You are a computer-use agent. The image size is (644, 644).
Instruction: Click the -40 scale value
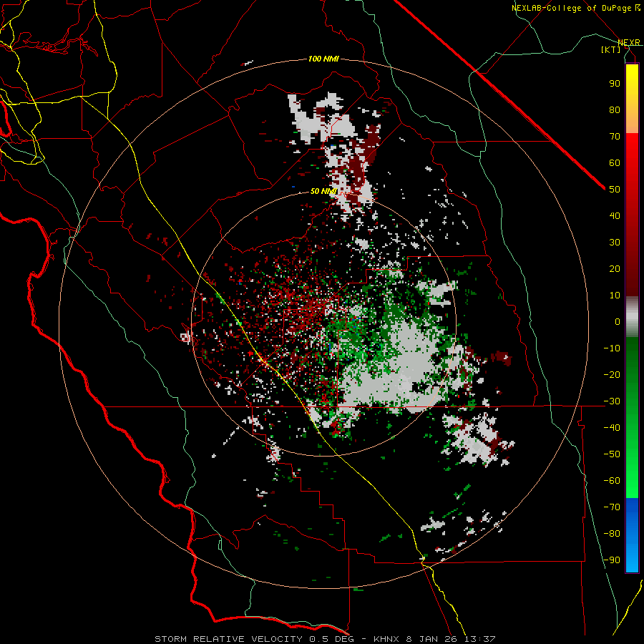pyautogui.click(x=612, y=428)
